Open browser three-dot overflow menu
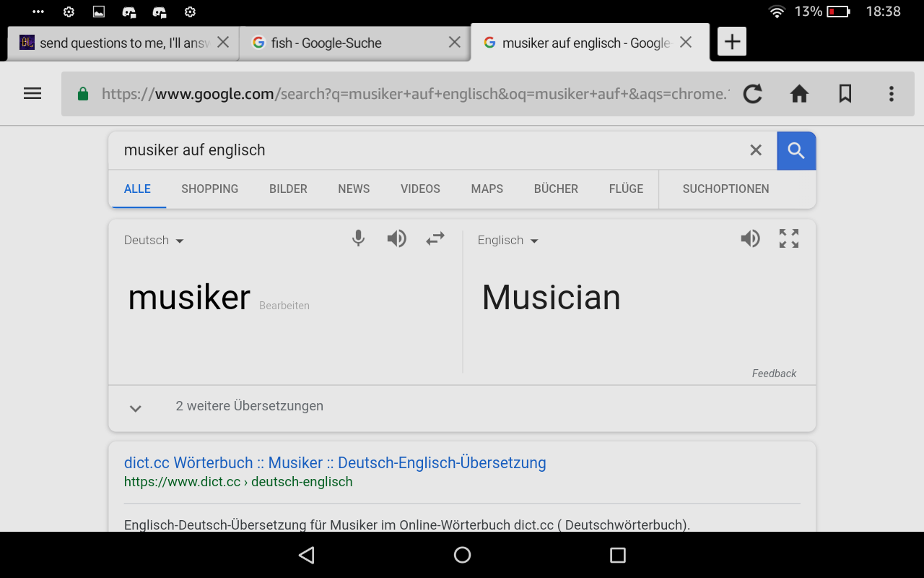 click(892, 93)
